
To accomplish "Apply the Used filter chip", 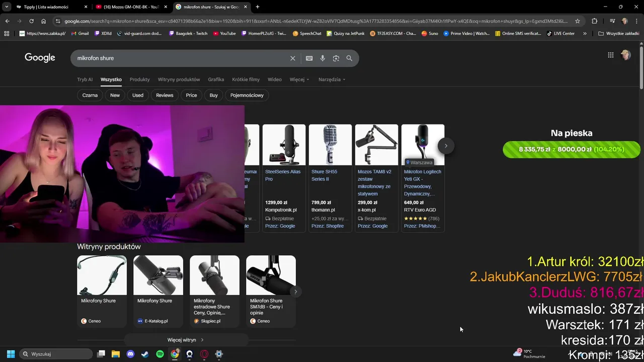I will click(138, 95).
